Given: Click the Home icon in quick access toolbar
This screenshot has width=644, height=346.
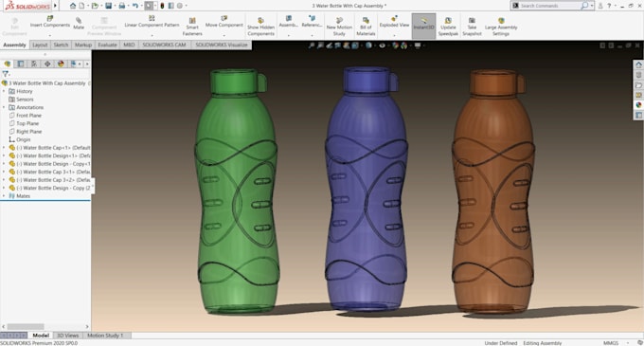Looking at the screenshot, I should point(73,6).
